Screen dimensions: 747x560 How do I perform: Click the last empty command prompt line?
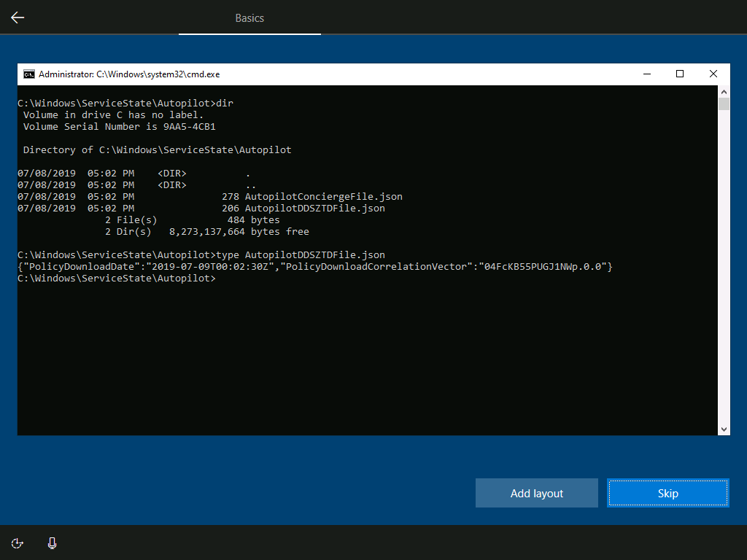[x=117, y=279]
